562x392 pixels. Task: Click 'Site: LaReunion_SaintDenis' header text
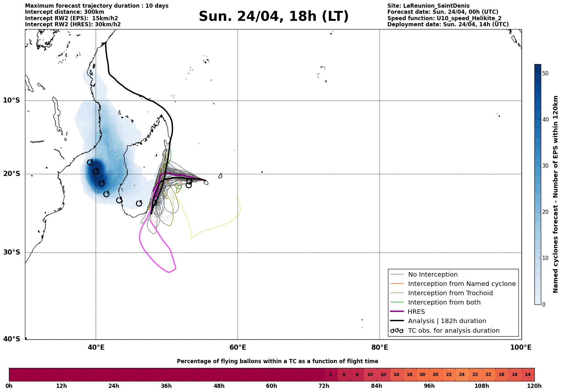pos(428,6)
